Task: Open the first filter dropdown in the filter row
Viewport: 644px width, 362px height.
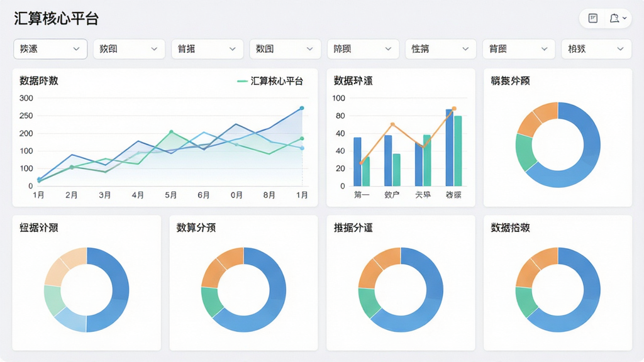Action: pos(50,49)
